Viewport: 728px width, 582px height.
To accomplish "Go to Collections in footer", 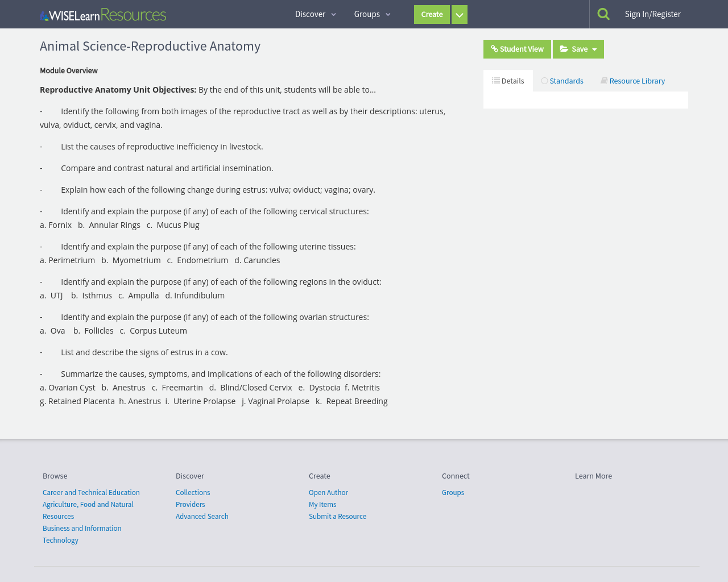I will (x=193, y=492).
